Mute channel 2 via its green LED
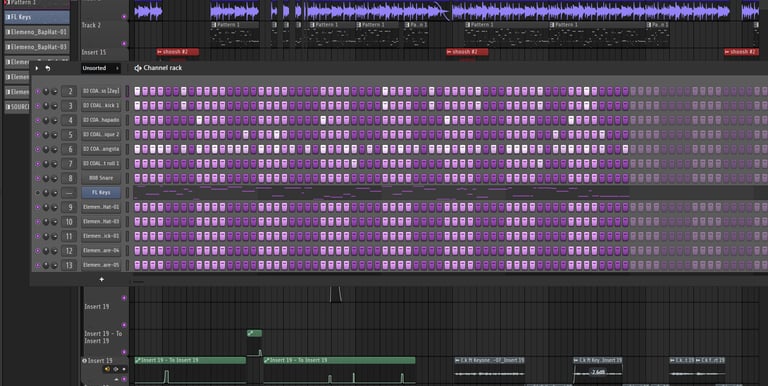Screen dimensions: 768x386 click(x=38, y=91)
